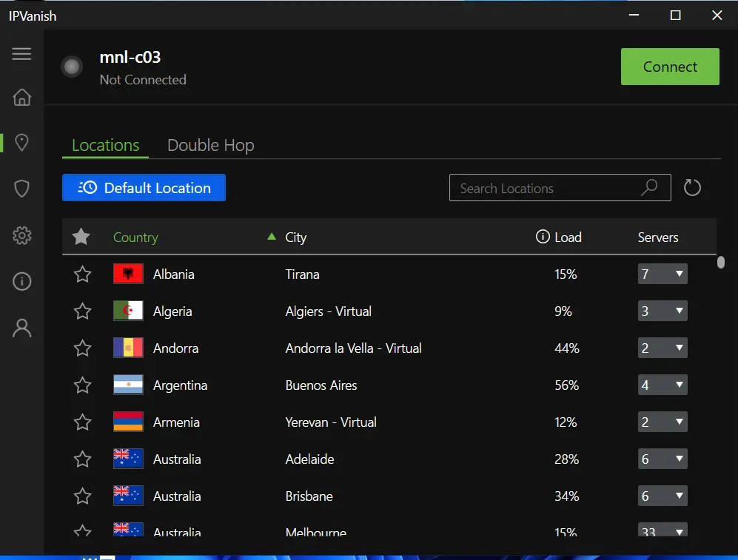Expand Tirana servers dropdown showing 7

(x=662, y=274)
